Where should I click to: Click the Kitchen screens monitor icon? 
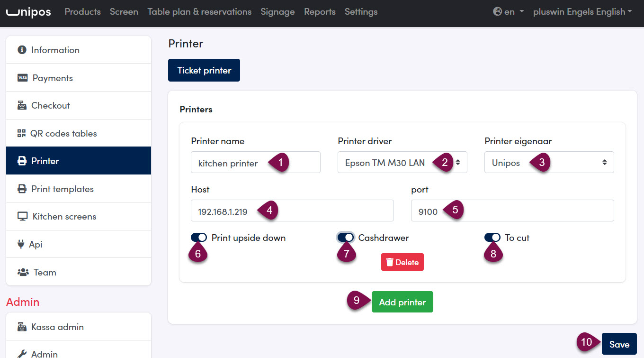(22, 216)
